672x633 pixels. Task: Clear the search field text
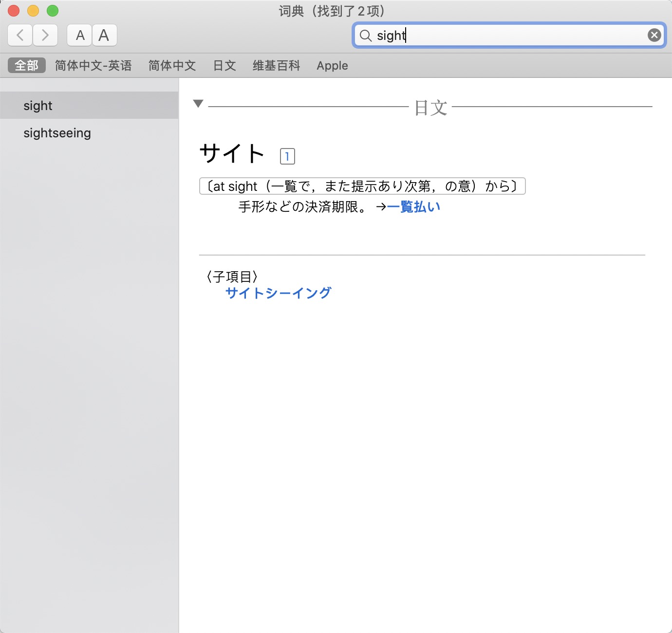coord(654,35)
